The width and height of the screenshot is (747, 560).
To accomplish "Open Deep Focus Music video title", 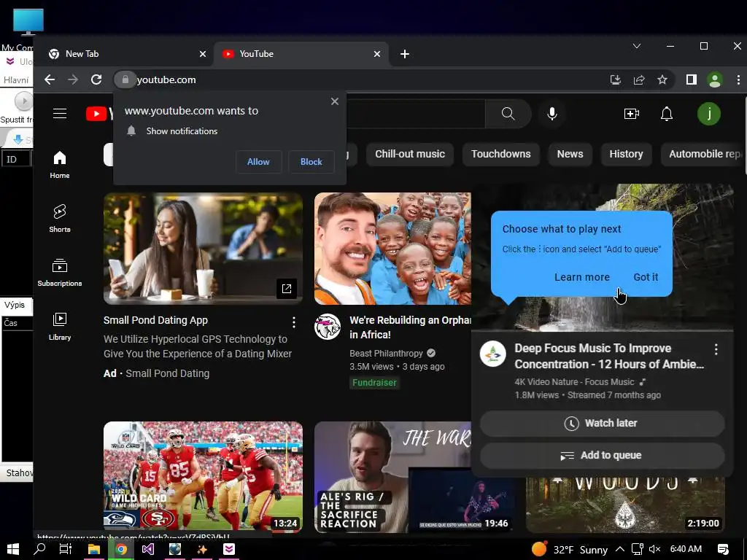I will point(609,356).
